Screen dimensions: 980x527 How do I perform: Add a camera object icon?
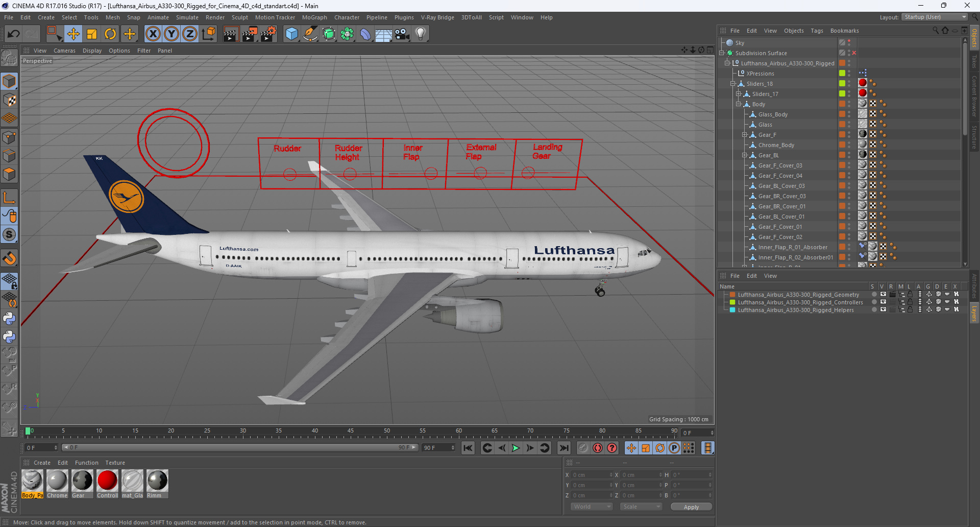402,34
